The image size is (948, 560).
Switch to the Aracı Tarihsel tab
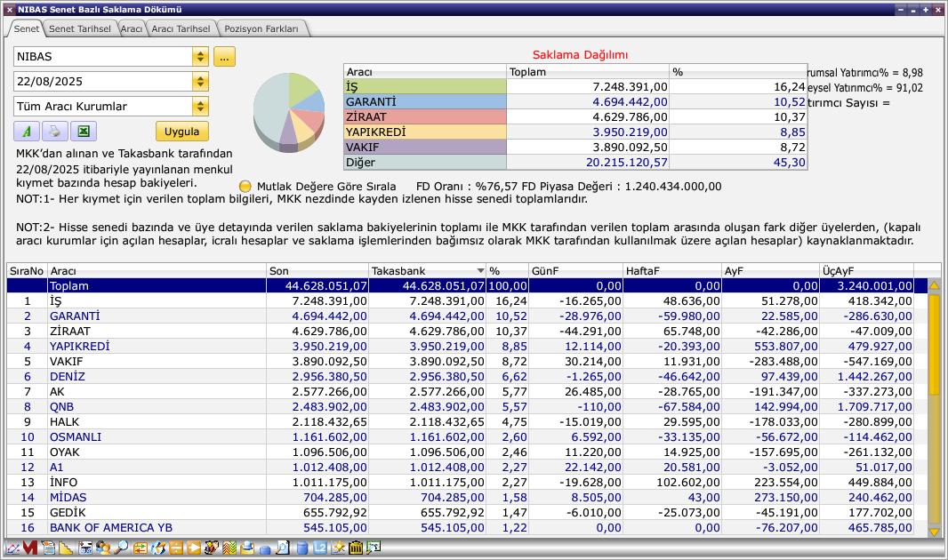pyautogui.click(x=181, y=28)
